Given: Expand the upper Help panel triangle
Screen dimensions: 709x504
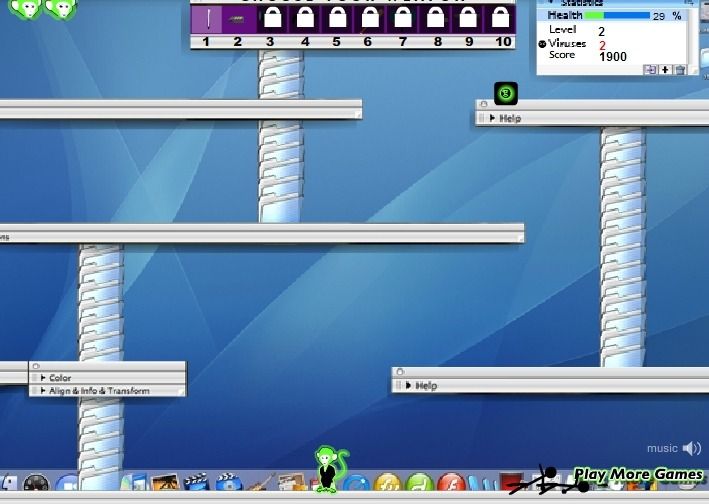Looking at the screenshot, I should (x=492, y=118).
